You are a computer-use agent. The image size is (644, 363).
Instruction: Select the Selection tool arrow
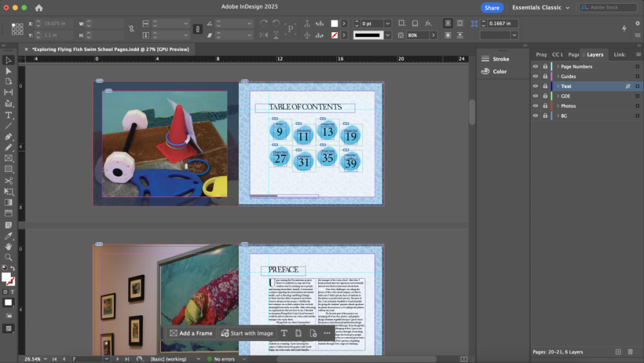[8, 60]
